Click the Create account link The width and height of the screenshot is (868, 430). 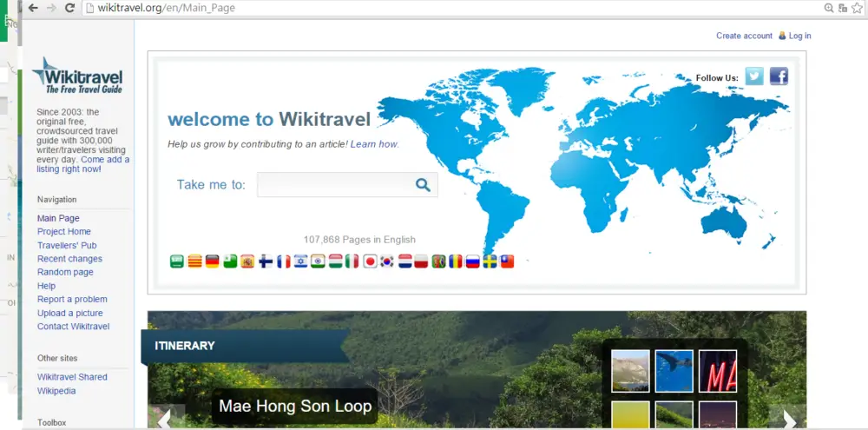[x=744, y=36]
